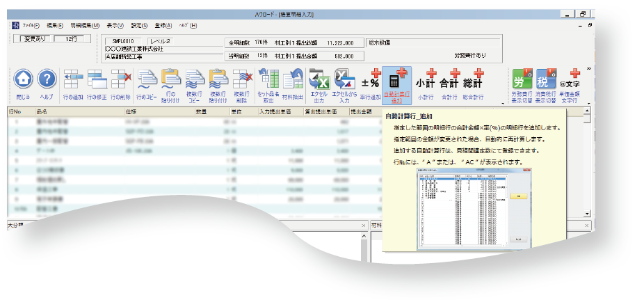
Task: Open the 設定 menu
Action: pyautogui.click(x=139, y=26)
